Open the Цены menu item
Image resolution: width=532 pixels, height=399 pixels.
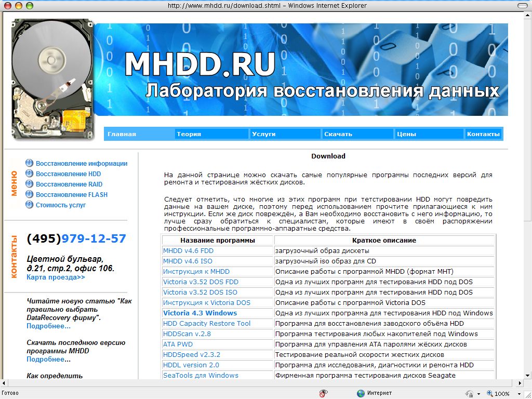406,134
